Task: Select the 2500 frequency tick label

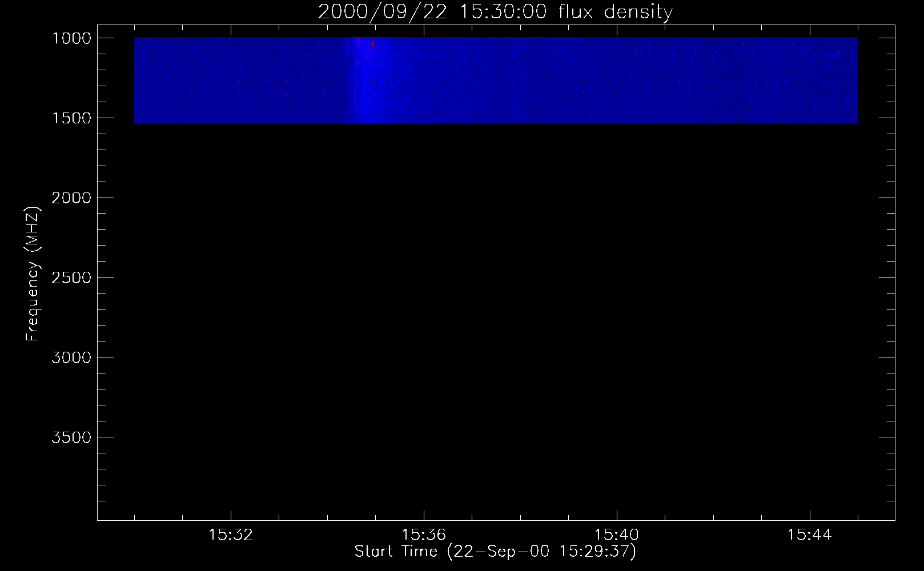Action: 71,278
